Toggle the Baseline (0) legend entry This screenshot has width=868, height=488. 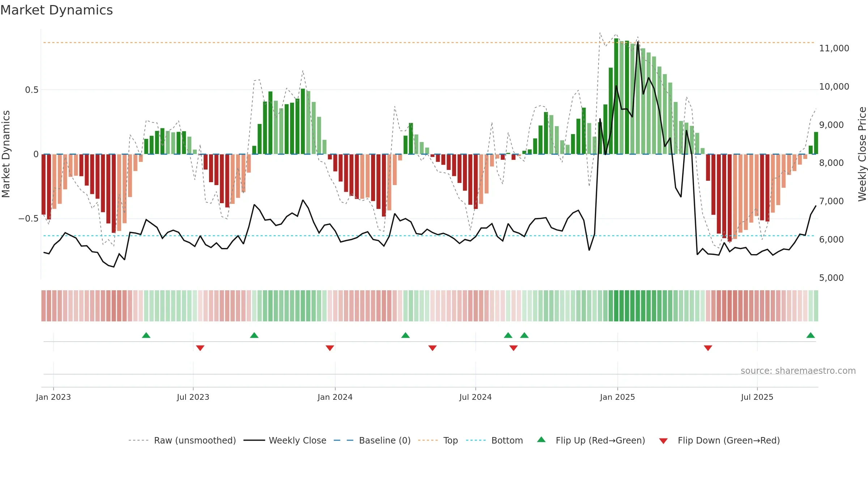click(x=372, y=440)
